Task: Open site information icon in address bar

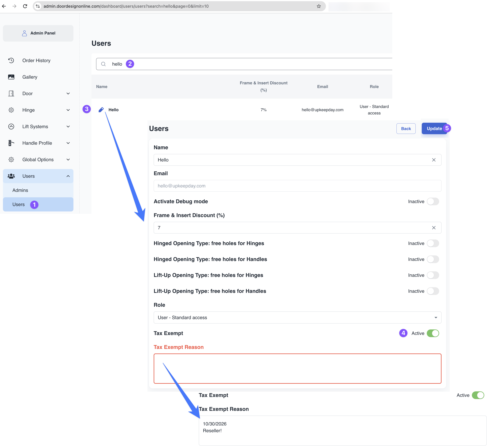Action: 38,6
